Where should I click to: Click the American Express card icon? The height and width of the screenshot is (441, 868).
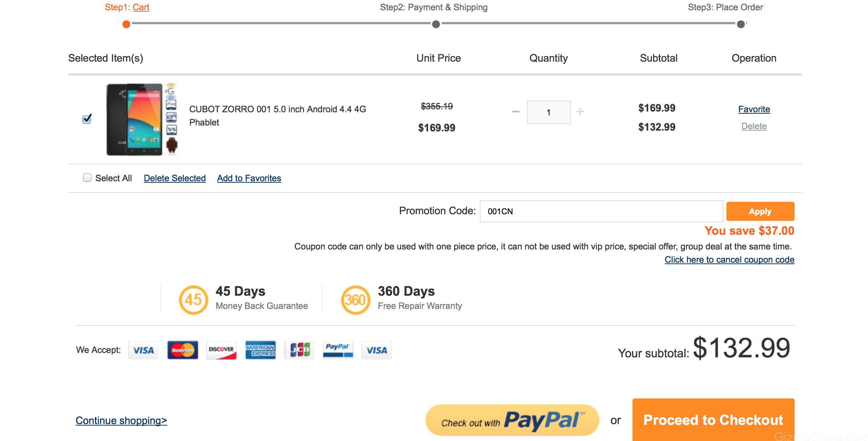pyautogui.click(x=260, y=350)
